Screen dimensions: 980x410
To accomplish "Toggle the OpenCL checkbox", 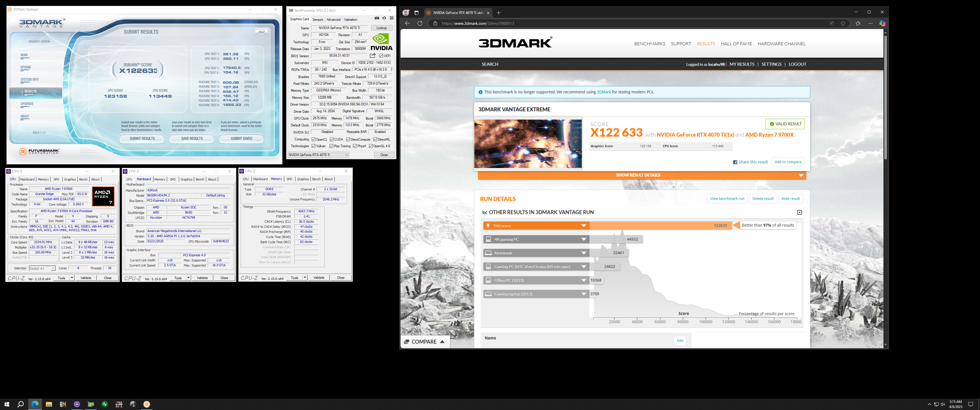I will tap(313, 140).
